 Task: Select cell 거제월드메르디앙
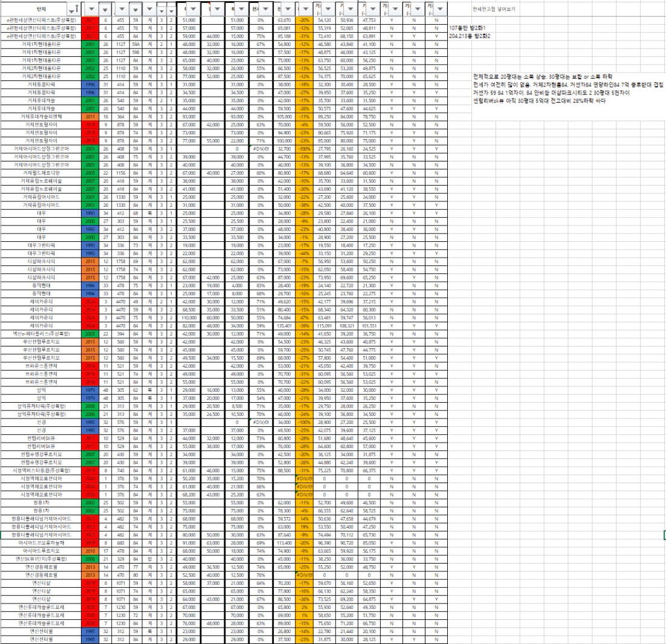(x=40, y=173)
